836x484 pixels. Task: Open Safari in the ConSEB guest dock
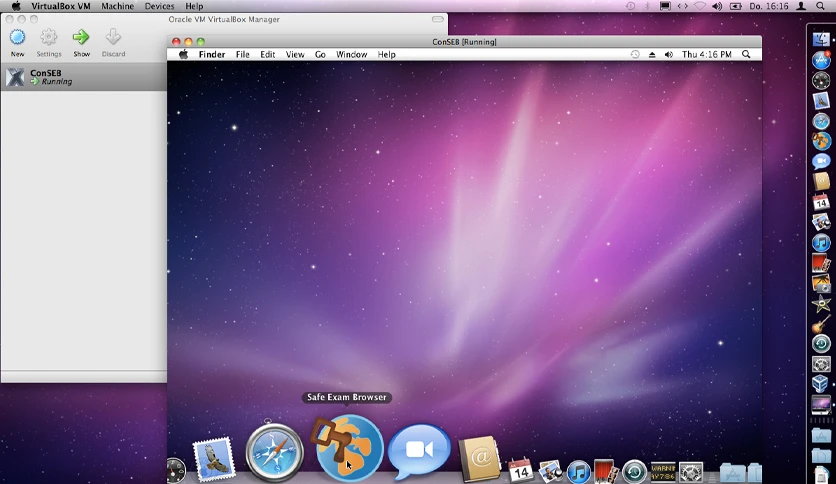click(x=274, y=452)
